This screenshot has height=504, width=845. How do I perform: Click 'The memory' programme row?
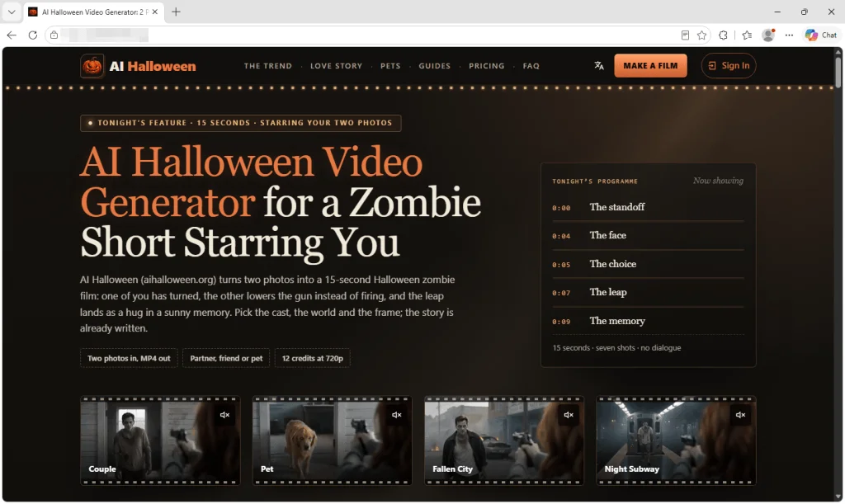click(x=648, y=321)
